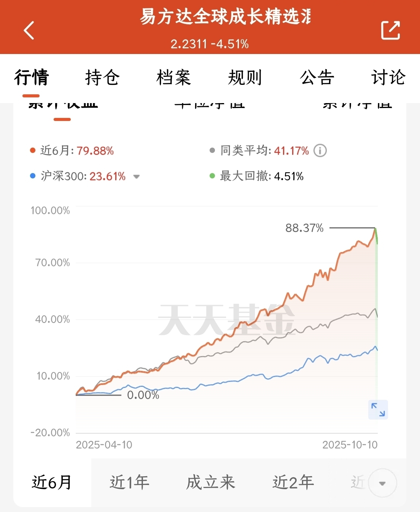Image resolution: width=420 pixels, height=512 pixels.
Task: Tap the fund title 易方达全球成长精选
Action: [225, 17]
